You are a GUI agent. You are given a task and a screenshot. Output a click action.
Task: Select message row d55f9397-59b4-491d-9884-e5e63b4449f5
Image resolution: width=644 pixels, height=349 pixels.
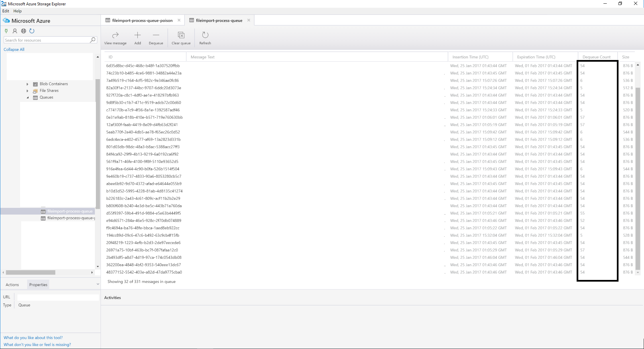pyautogui.click(x=369, y=213)
